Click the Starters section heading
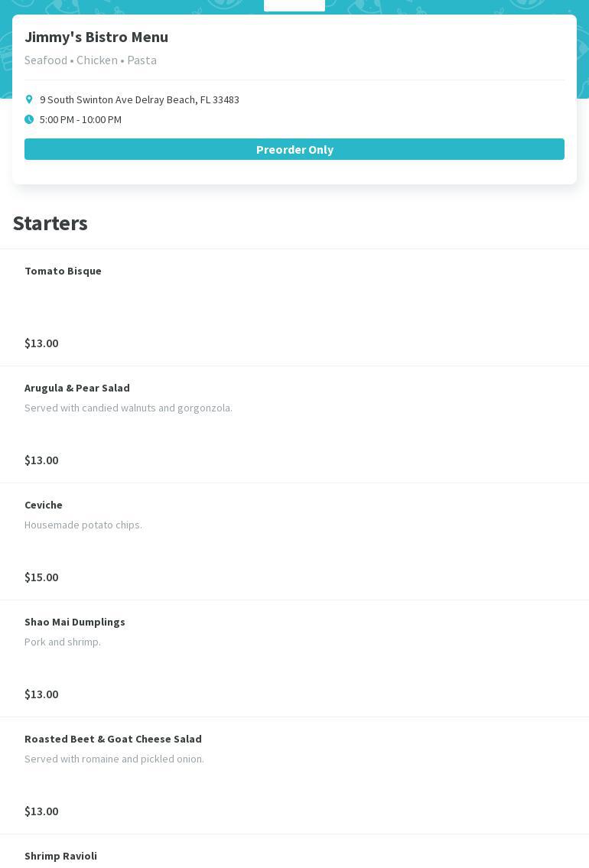The image size is (589, 868). (x=50, y=223)
